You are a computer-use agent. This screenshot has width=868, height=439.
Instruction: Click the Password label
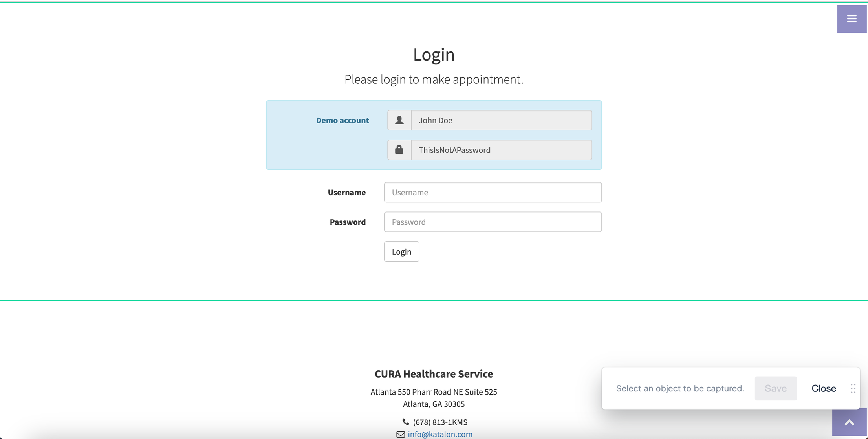[348, 222]
